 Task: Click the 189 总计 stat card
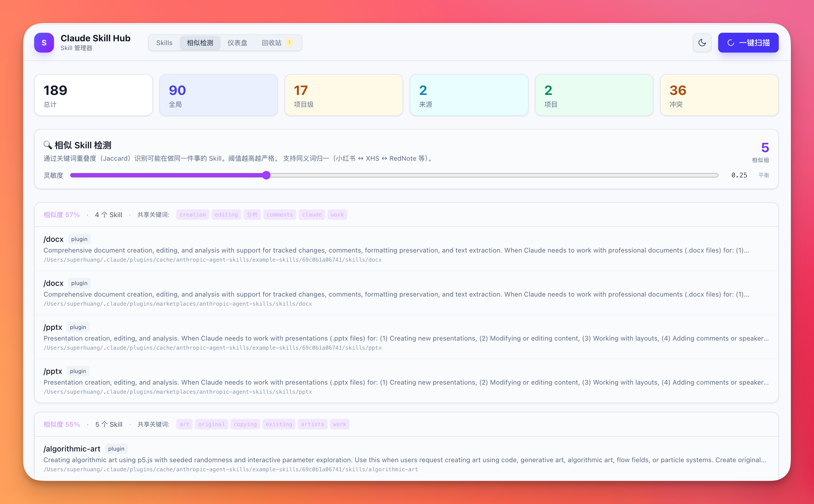point(93,95)
